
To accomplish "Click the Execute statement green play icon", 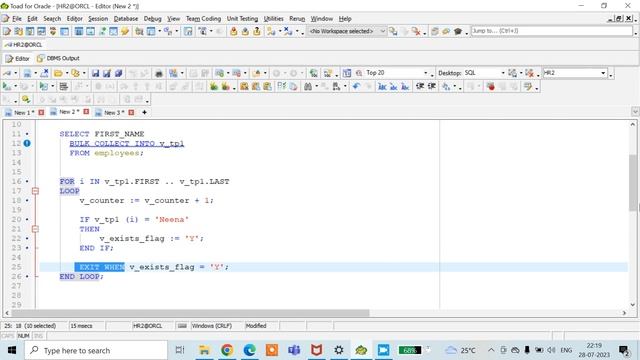I will 7,86.
